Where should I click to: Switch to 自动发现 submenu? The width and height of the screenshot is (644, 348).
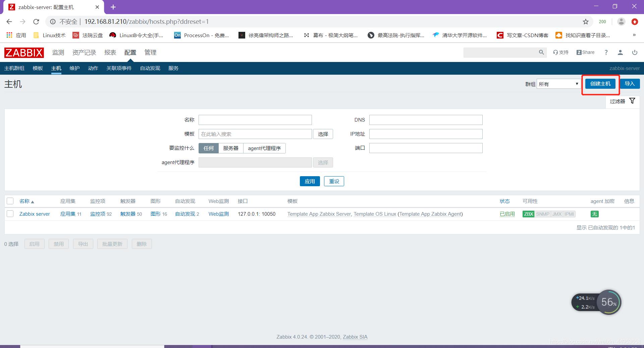[150, 68]
